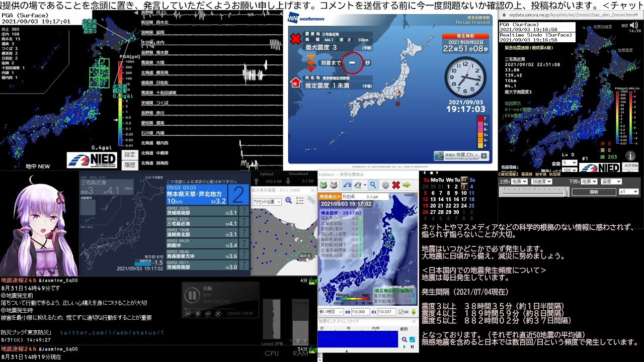Open the x1 playback speed dropdown
Screen dimensions: 644x362
[628, 192]
